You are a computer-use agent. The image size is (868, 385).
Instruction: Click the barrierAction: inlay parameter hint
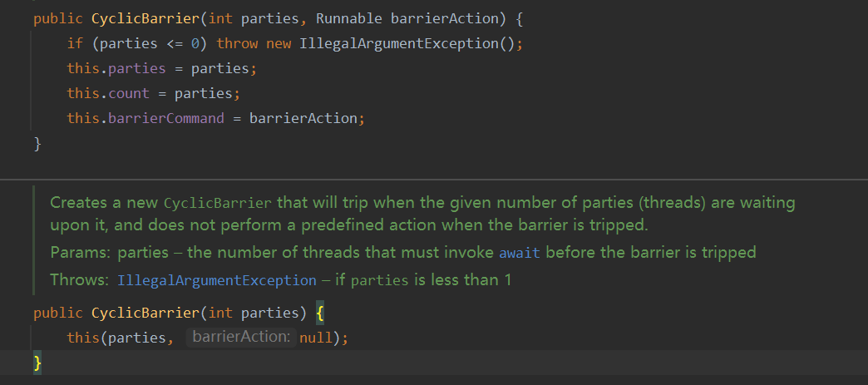tap(241, 338)
